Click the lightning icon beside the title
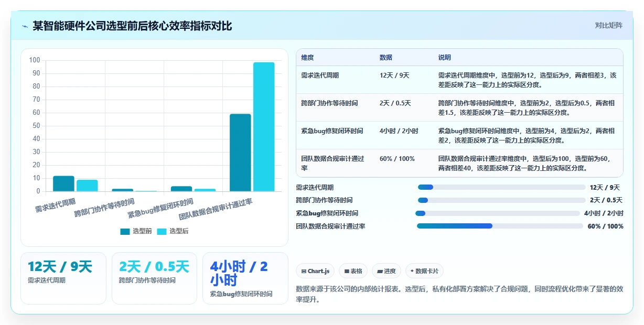The image size is (644, 325). (x=25, y=26)
